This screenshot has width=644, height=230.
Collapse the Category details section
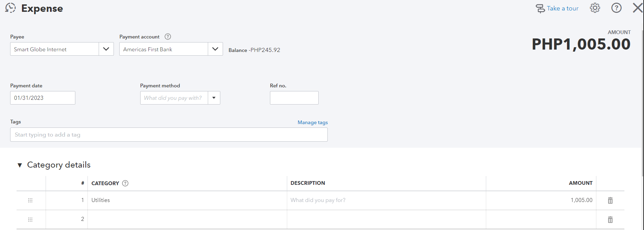(x=20, y=165)
